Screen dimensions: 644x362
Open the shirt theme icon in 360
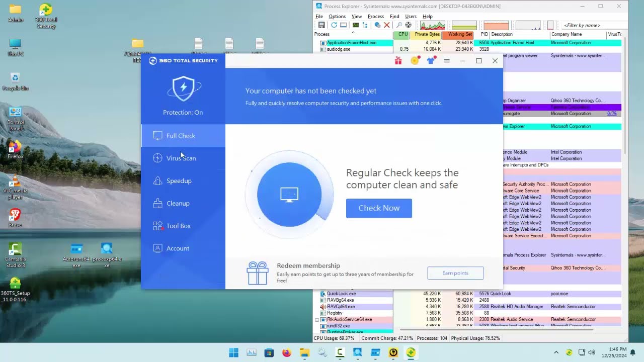pyautogui.click(x=431, y=61)
